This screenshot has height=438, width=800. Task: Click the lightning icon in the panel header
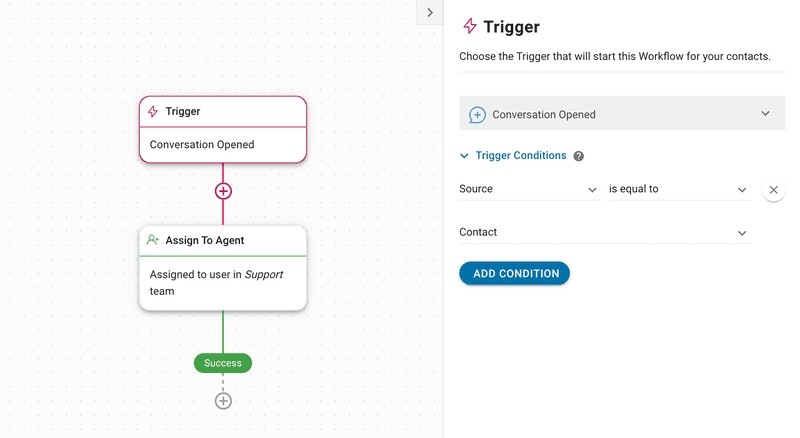click(469, 27)
